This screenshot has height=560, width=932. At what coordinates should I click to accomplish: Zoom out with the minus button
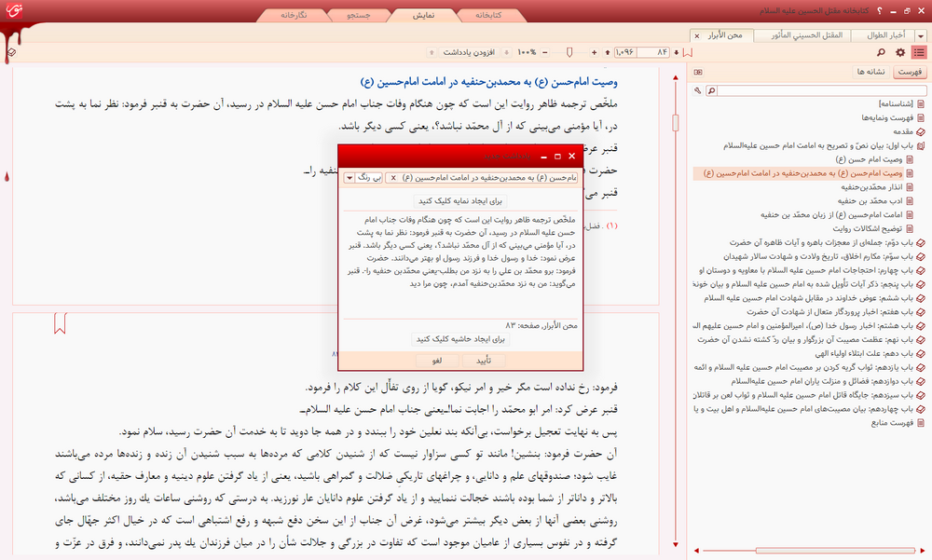pos(545,52)
